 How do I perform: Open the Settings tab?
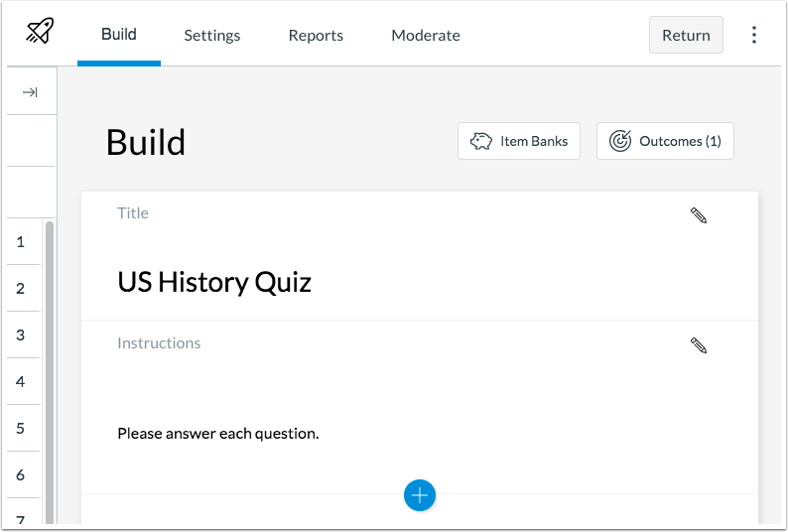coord(212,35)
